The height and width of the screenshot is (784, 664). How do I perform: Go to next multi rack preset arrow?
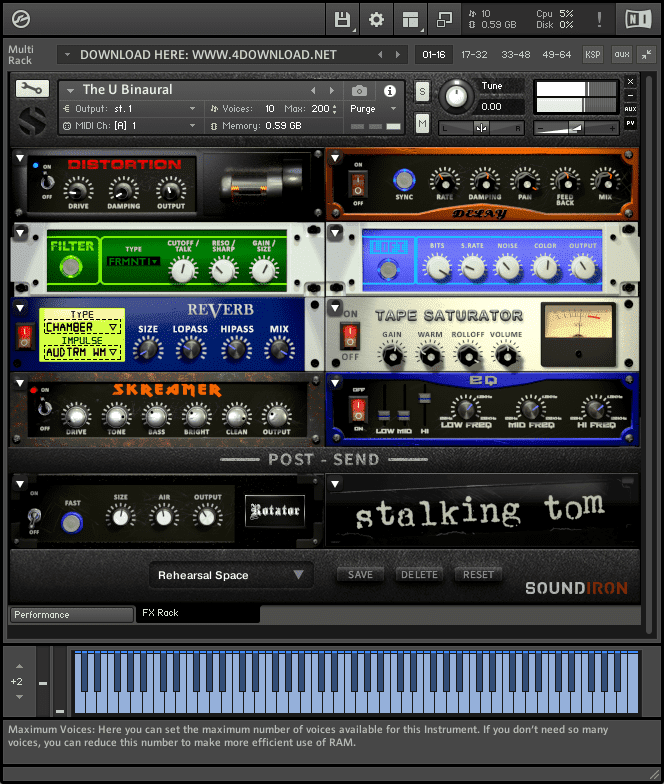point(398,54)
